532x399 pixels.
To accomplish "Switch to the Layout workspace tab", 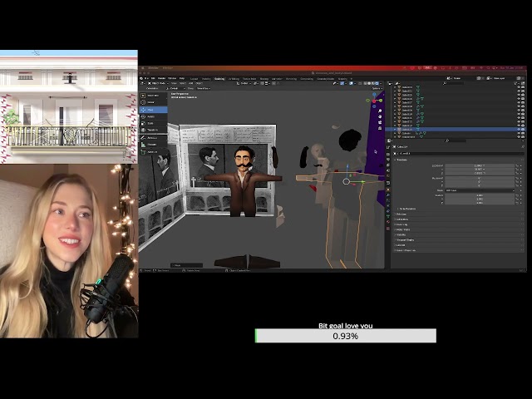I will coord(194,79).
